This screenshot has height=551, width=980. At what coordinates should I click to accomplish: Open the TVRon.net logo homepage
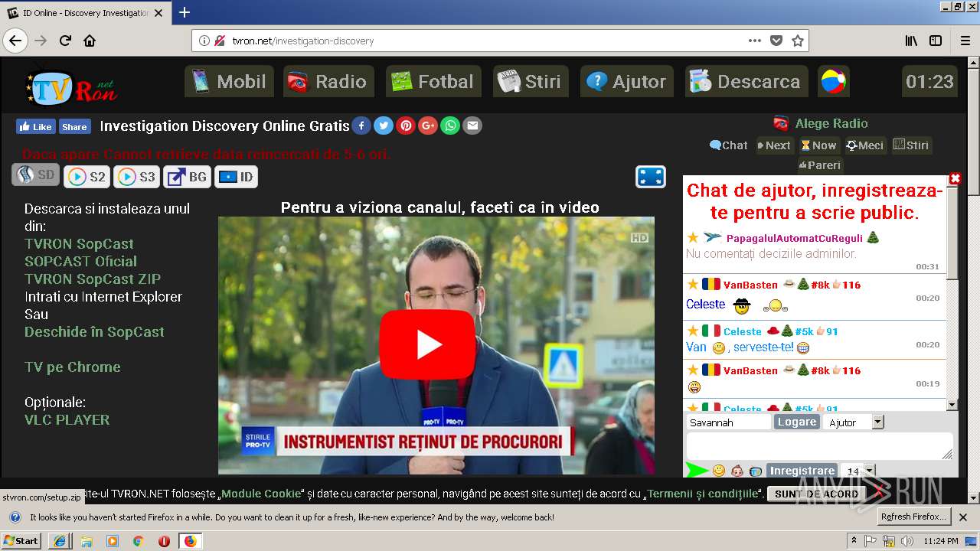(x=72, y=87)
